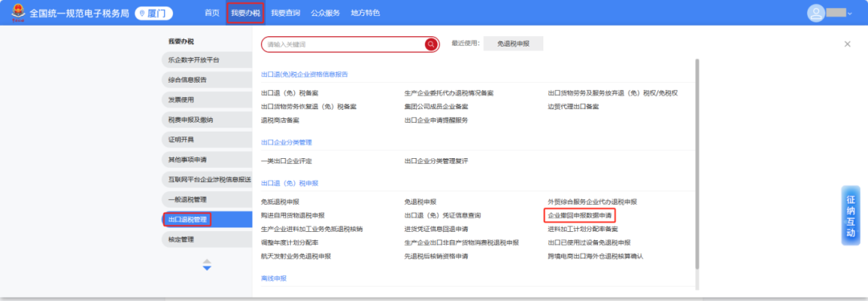Click 全国统一规范电子税务局 site title
The height and width of the screenshot is (301, 868).
click(x=80, y=14)
